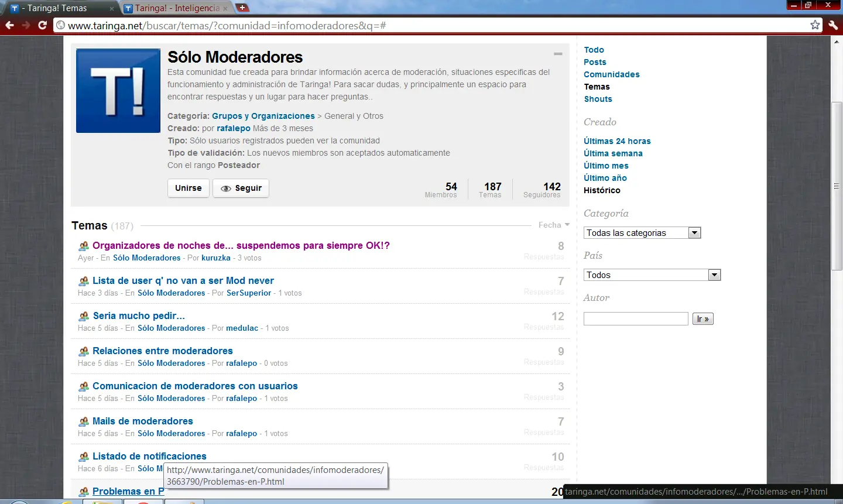The image size is (843, 504).
Task: Open the Fecha sort dropdown
Action: (554, 225)
